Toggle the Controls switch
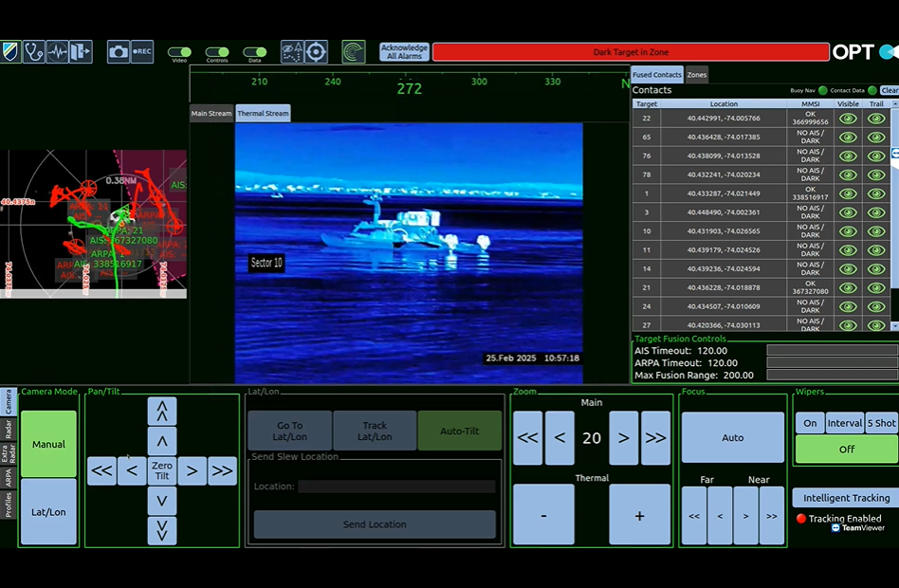This screenshot has width=899, height=588. tap(217, 52)
